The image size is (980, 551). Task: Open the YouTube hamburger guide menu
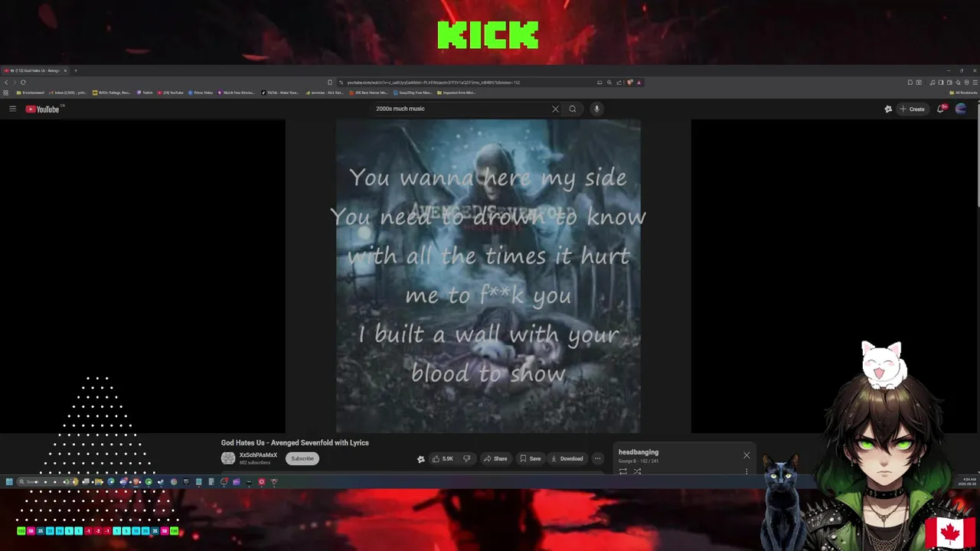12,109
